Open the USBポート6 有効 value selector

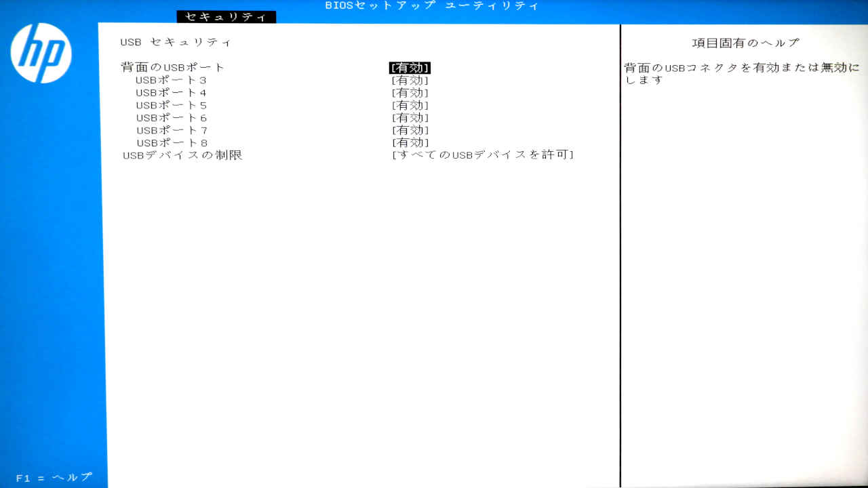point(411,117)
